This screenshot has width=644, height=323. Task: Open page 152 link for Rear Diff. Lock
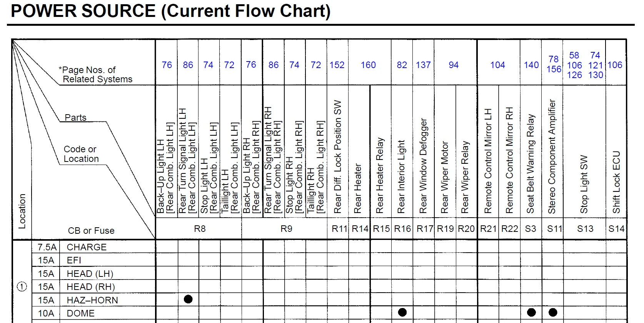click(x=337, y=65)
